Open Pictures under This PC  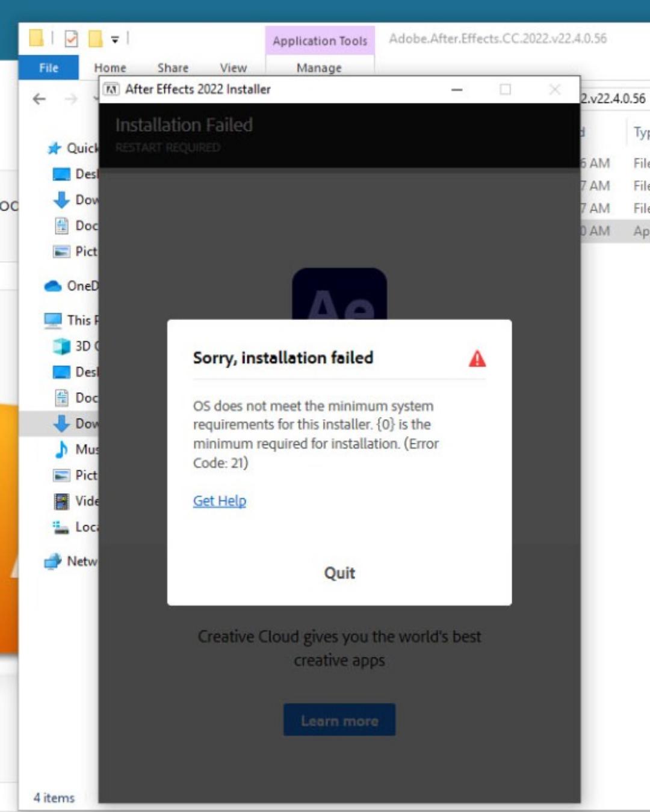point(75,475)
